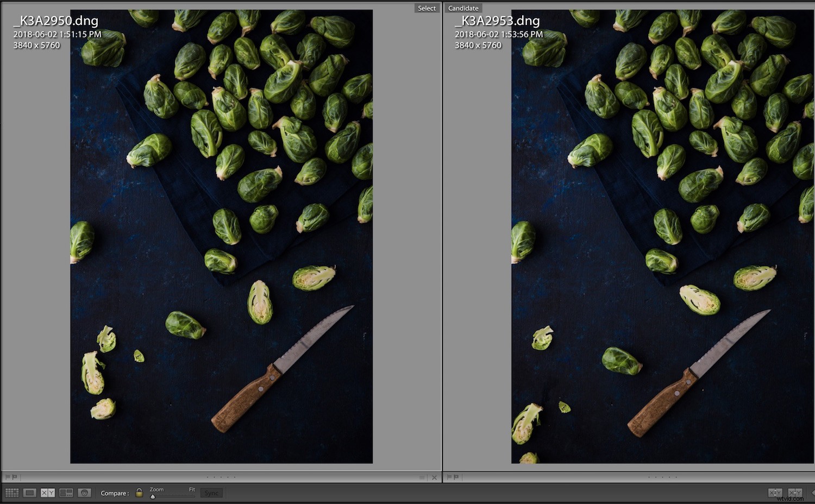
Task: Switch to Grid view
Action: click(12, 493)
